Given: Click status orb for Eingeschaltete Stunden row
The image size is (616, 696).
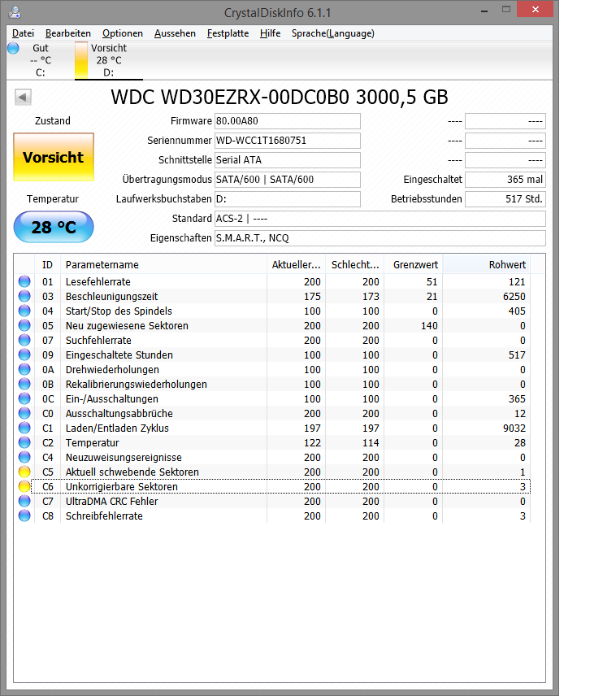Looking at the screenshot, I should tap(24, 355).
